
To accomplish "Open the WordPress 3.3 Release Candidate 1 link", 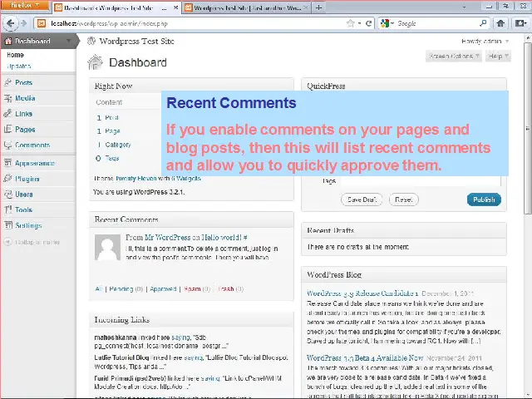I will point(362,293).
